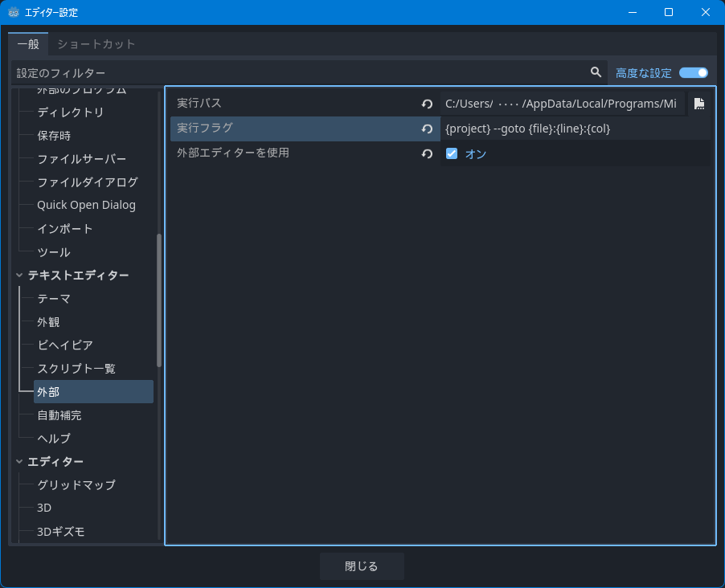This screenshot has width=725, height=588.
Task: Select ヘルプ in the settings tree
Action: (54, 439)
